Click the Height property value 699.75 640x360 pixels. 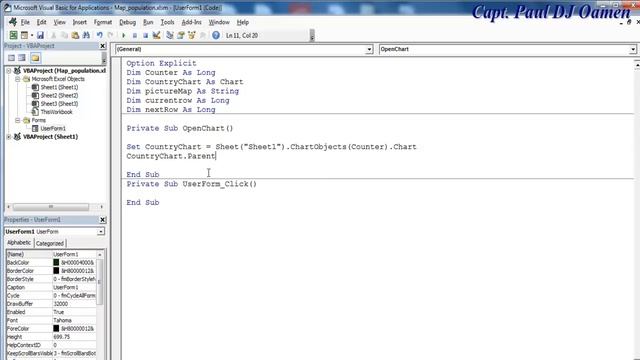(74, 337)
